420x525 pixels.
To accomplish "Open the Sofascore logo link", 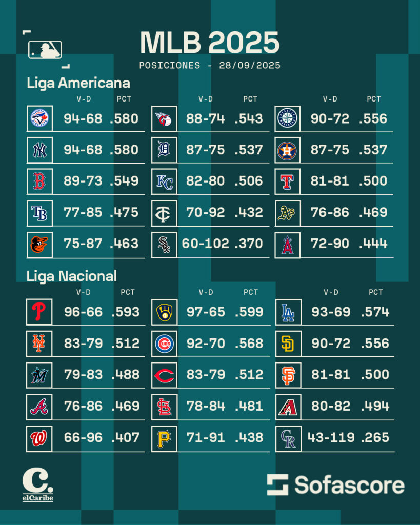I will 335,485.
